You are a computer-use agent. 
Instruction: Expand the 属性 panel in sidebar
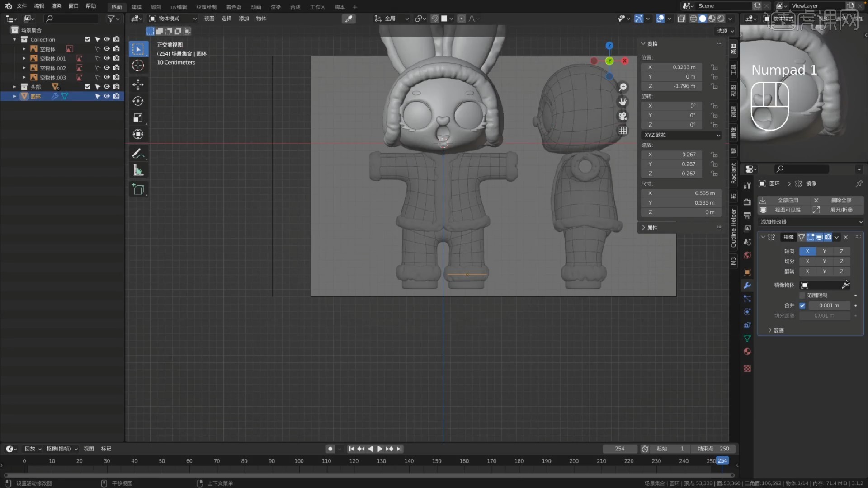click(x=649, y=228)
